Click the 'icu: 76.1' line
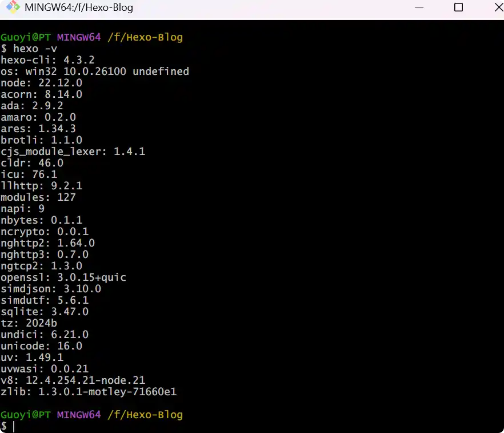Screen dimensions: 504x433 29,174
